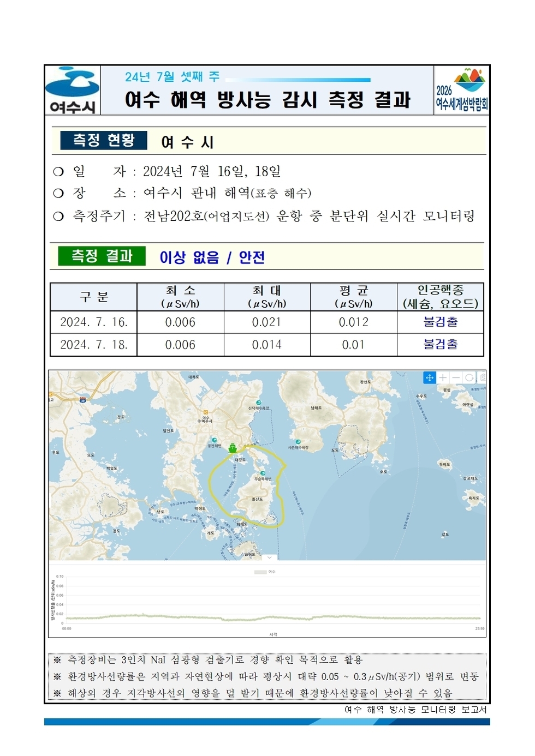The width and height of the screenshot is (535, 756).
Task: Expand the 측정 결과 section header
Action: coord(104,254)
